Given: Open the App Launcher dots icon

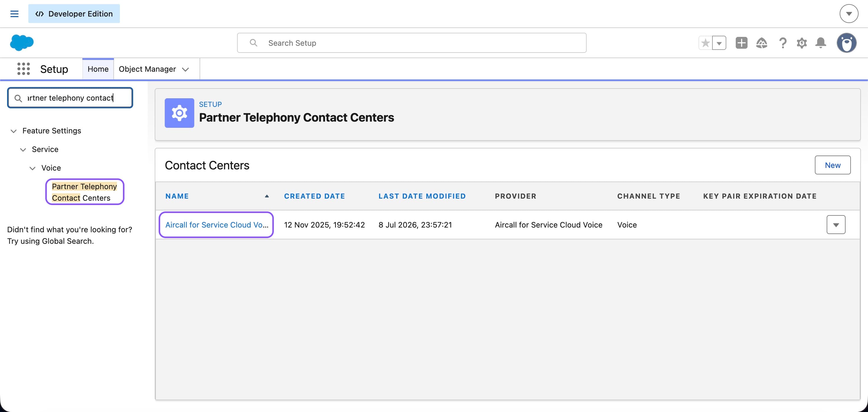Looking at the screenshot, I should (x=24, y=69).
